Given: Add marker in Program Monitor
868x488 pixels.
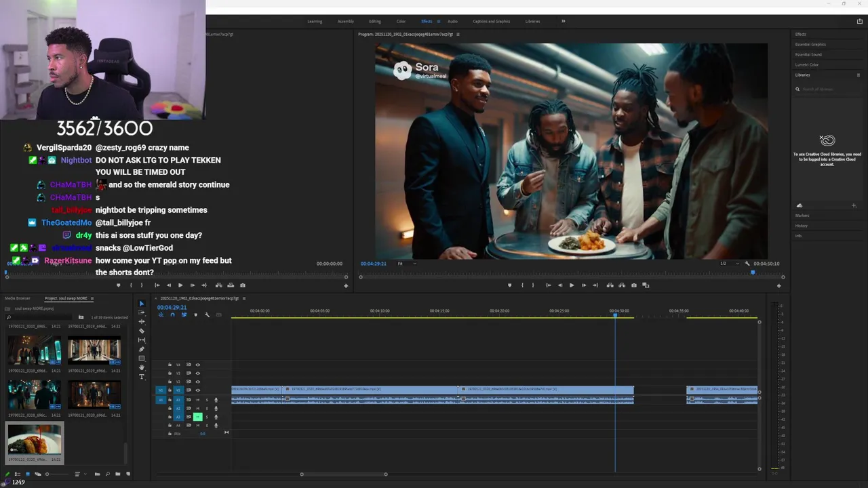Looking at the screenshot, I should (510, 285).
